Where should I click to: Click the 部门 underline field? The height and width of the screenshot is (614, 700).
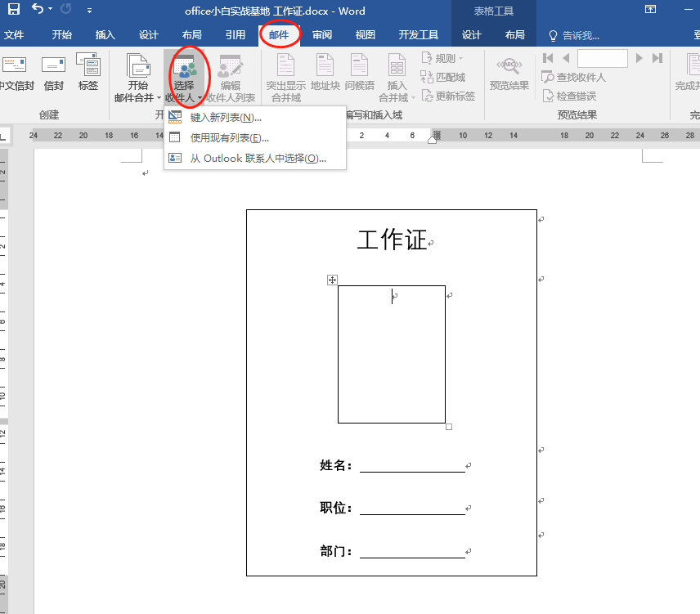(412, 552)
